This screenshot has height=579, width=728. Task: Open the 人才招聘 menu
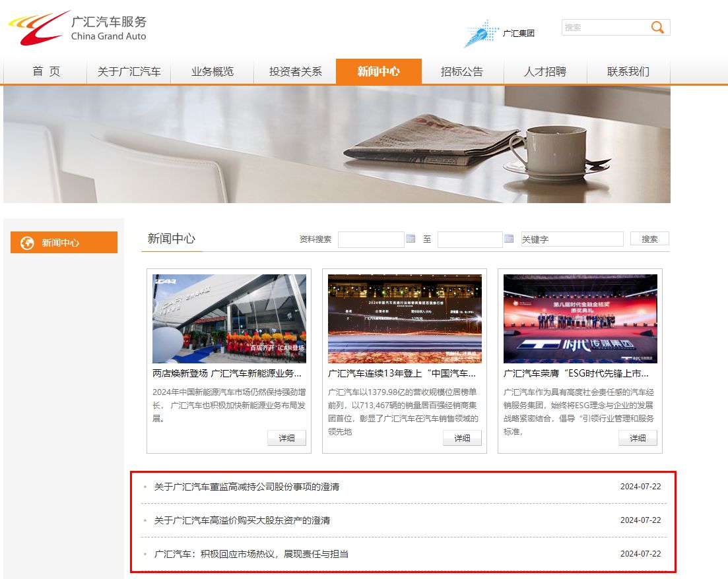(x=545, y=71)
